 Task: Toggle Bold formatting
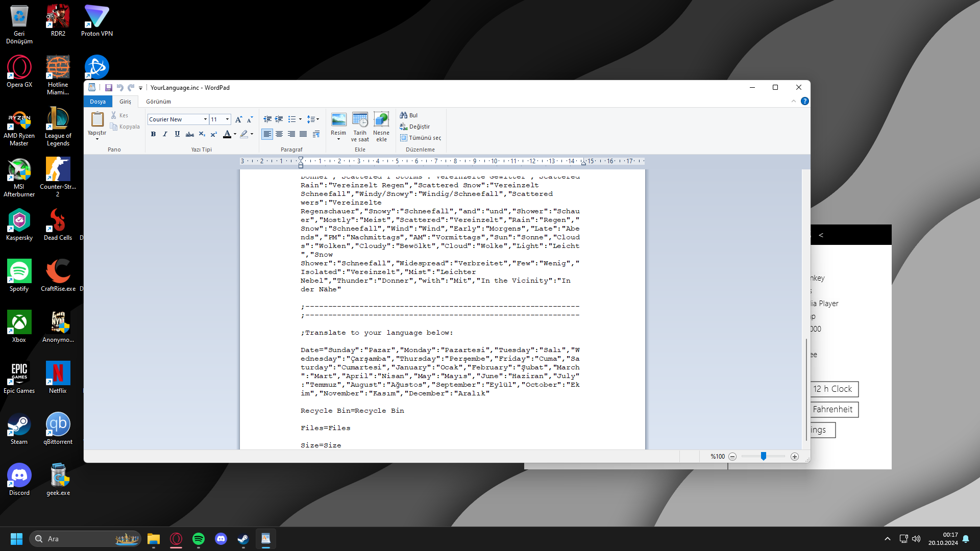tap(153, 134)
